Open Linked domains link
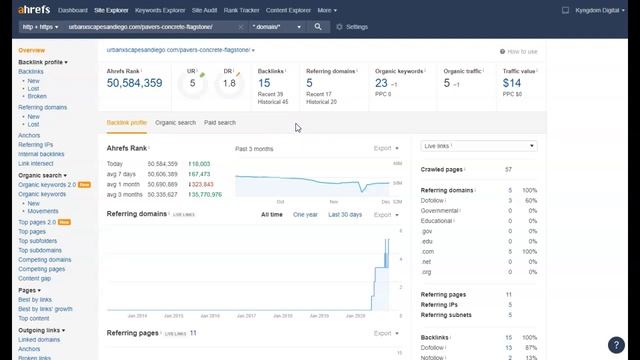 click(x=39, y=340)
